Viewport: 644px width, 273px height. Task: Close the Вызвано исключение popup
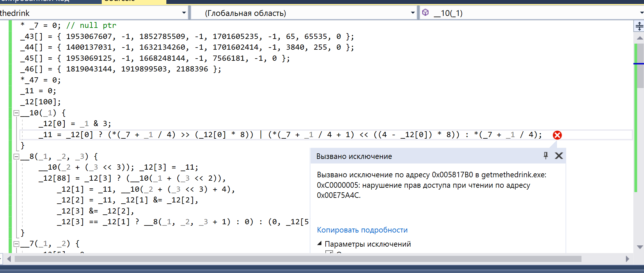tap(559, 156)
